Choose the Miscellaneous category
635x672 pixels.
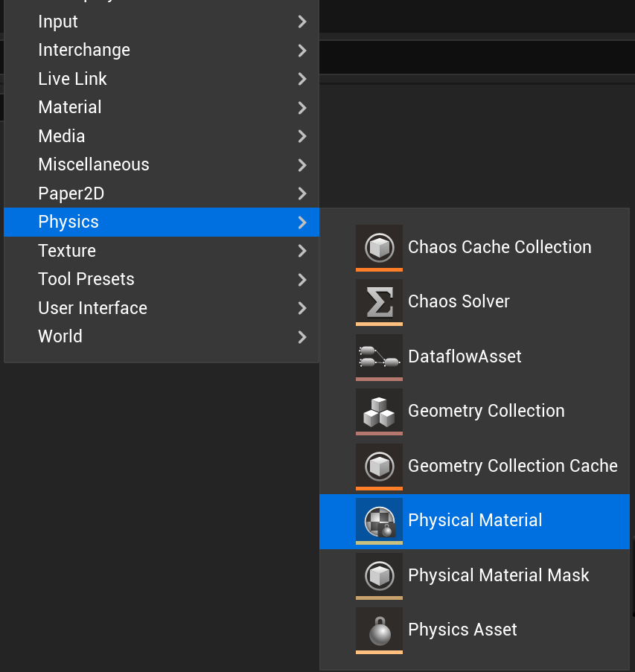(x=94, y=164)
